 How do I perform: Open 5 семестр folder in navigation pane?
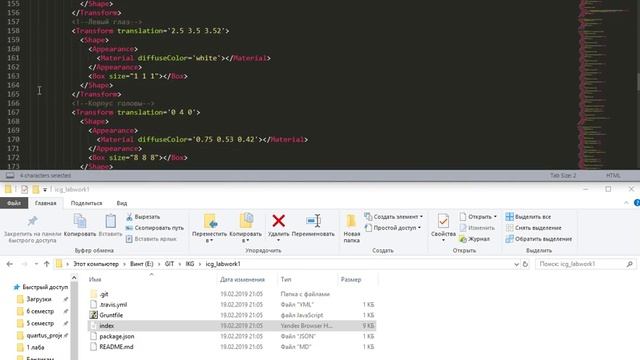40,323
